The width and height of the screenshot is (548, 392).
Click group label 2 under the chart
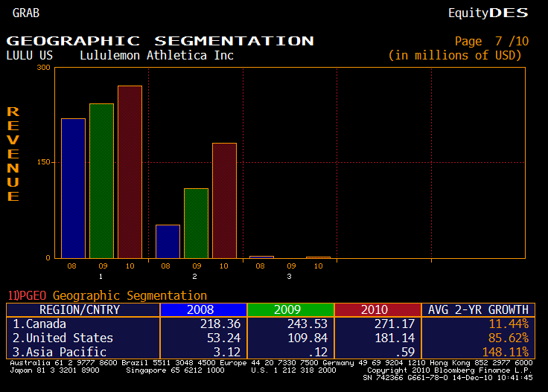[x=194, y=277]
